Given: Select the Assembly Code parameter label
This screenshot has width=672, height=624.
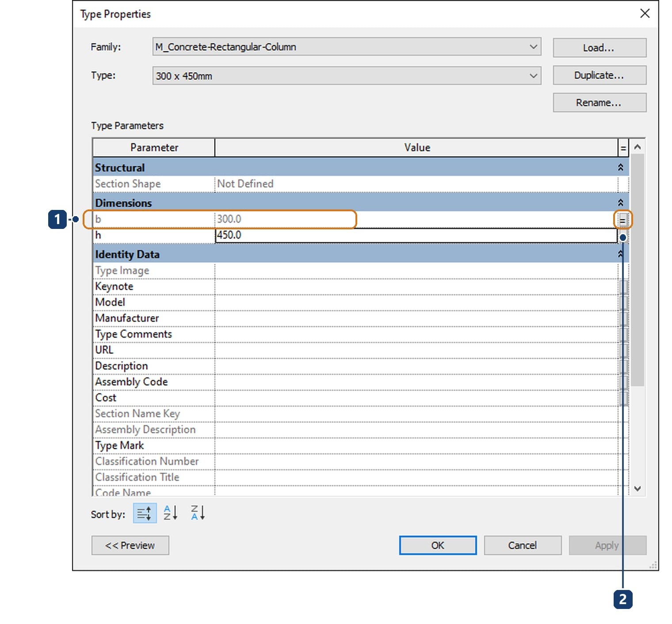Looking at the screenshot, I should click(131, 382).
